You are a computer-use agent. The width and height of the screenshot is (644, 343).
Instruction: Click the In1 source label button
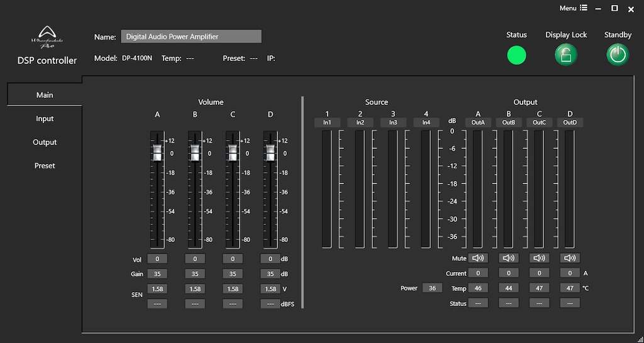coord(327,122)
